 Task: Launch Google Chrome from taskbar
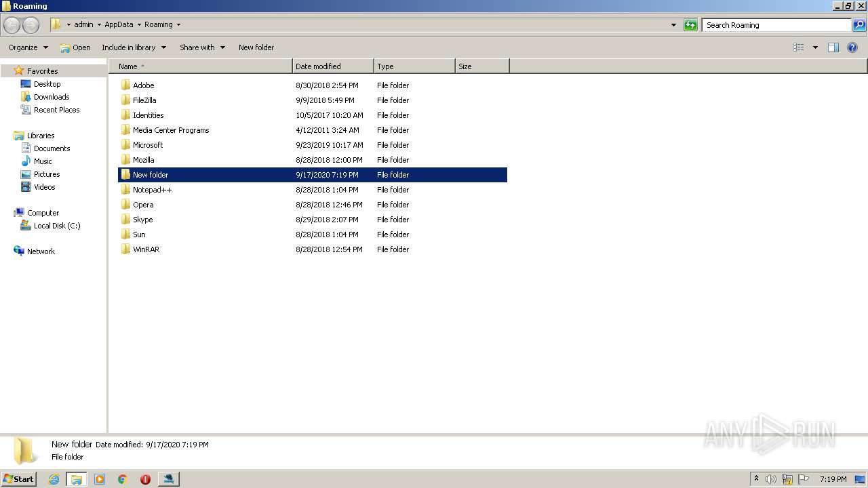coord(123,479)
